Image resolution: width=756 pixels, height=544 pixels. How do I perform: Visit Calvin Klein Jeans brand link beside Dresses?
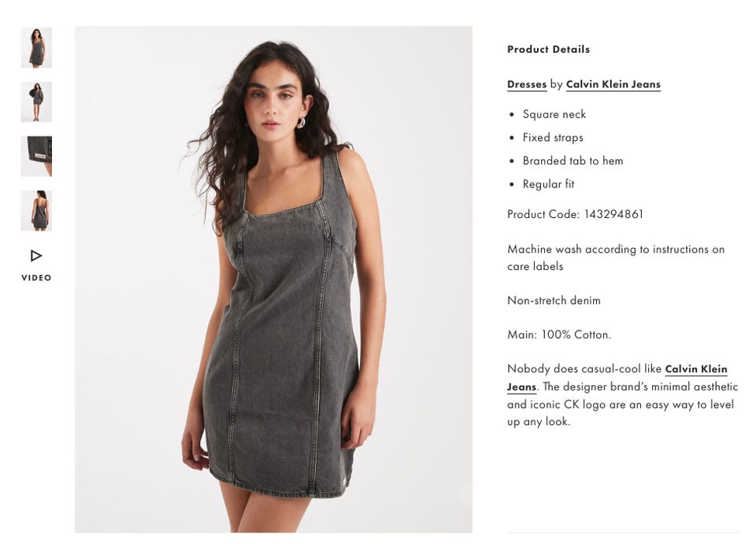click(613, 84)
